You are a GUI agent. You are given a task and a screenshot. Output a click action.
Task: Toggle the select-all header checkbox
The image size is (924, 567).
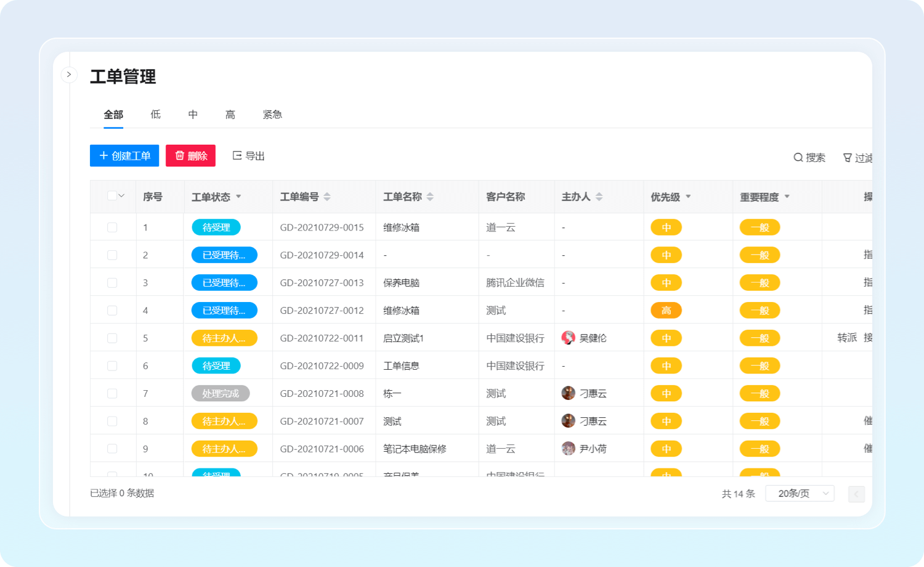coord(111,196)
